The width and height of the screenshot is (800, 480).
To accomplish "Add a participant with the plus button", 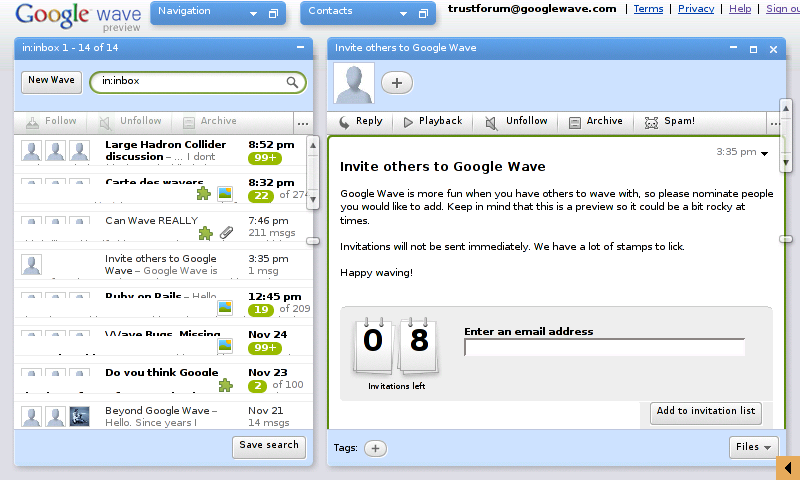I will [397, 83].
